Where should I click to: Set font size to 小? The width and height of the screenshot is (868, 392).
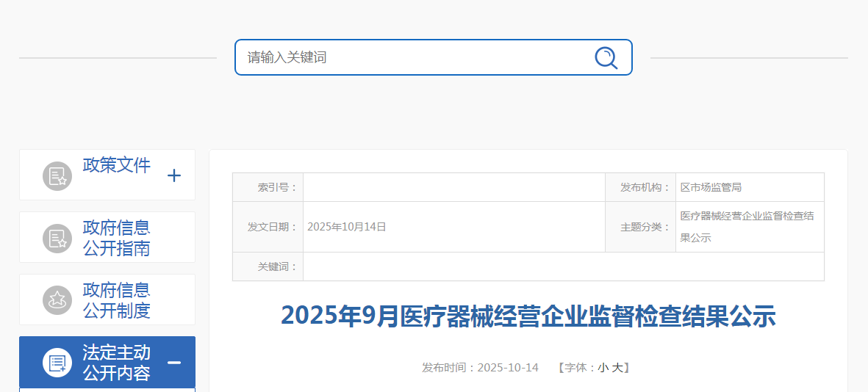click(x=602, y=368)
